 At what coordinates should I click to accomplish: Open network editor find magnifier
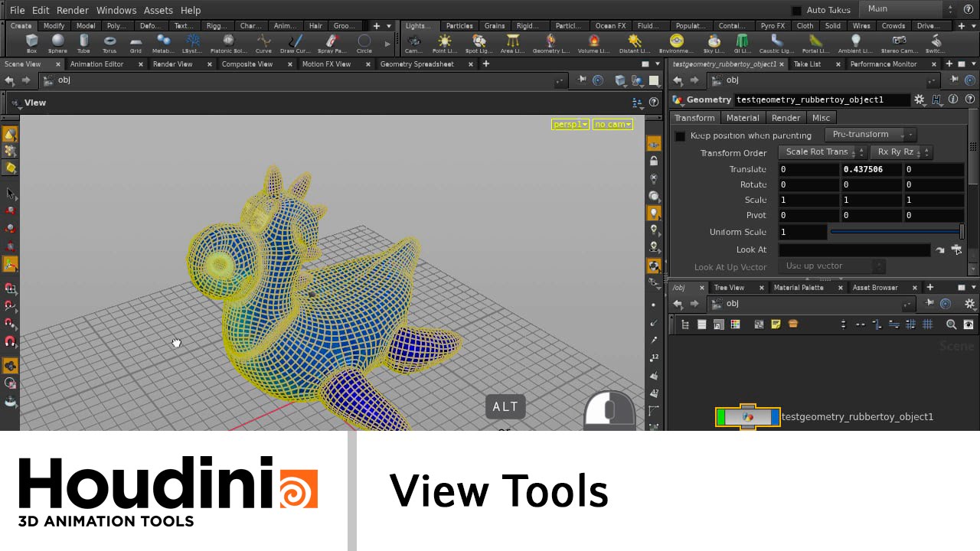(952, 324)
